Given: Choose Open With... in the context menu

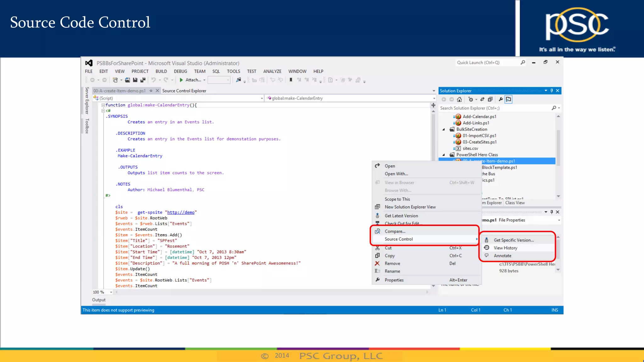Looking at the screenshot, I should click(426, 174).
